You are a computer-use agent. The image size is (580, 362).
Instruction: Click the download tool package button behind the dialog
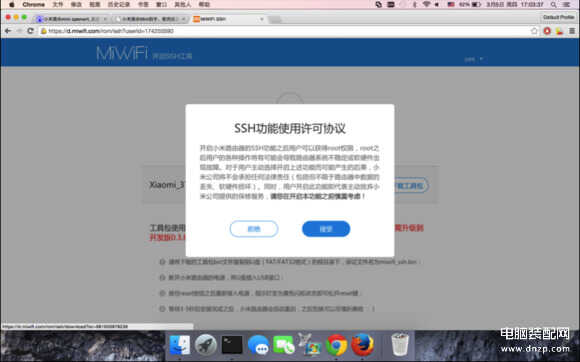(411, 185)
